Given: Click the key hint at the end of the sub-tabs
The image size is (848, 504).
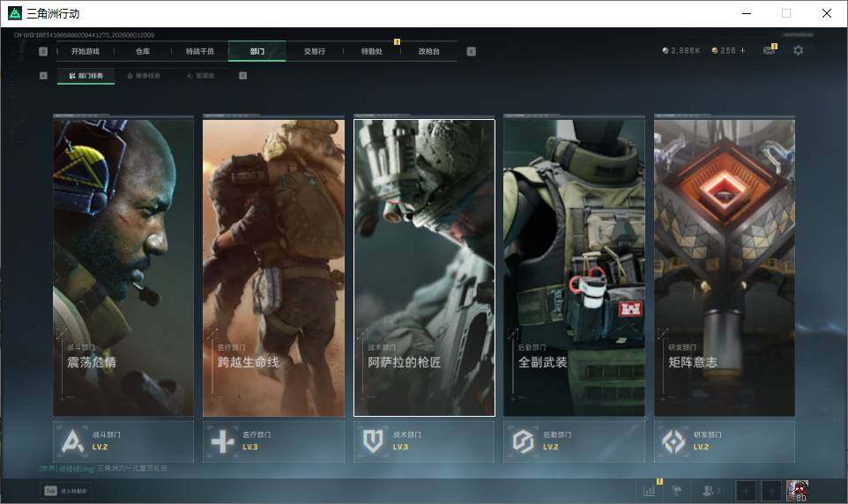Looking at the screenshot, I should click(242, 76).
